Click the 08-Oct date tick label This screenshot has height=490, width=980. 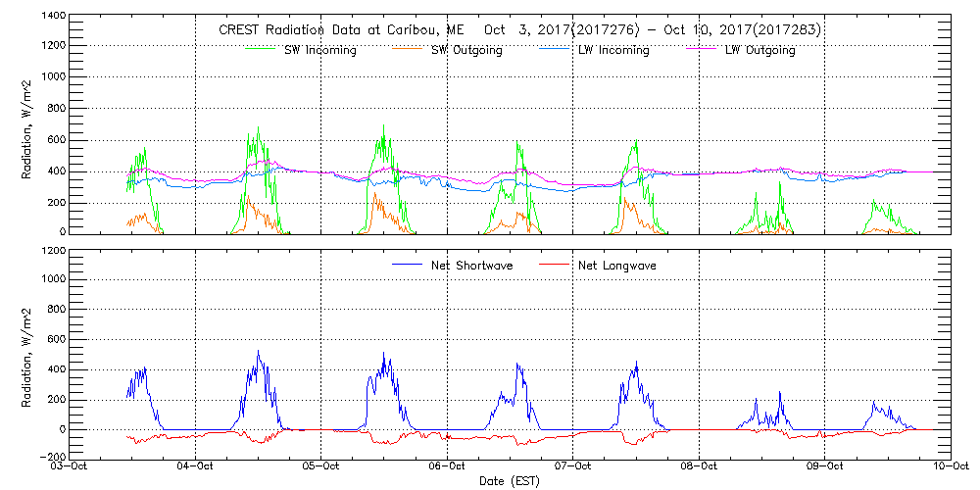click(699, 467)
